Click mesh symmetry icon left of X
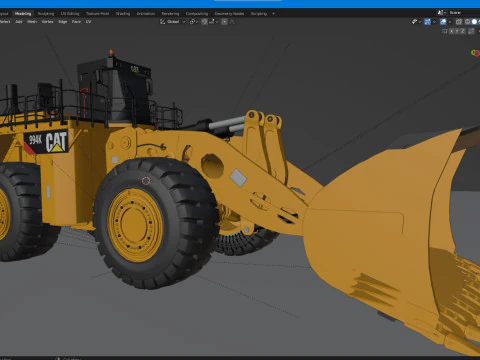 pos(445,31)
